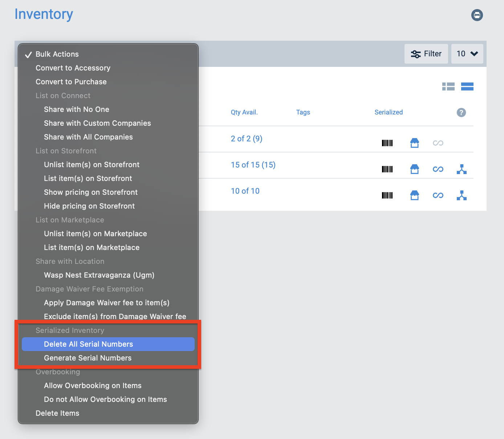Click the print icon at top right
Screen dimensions: 504x439
(477, 15)
